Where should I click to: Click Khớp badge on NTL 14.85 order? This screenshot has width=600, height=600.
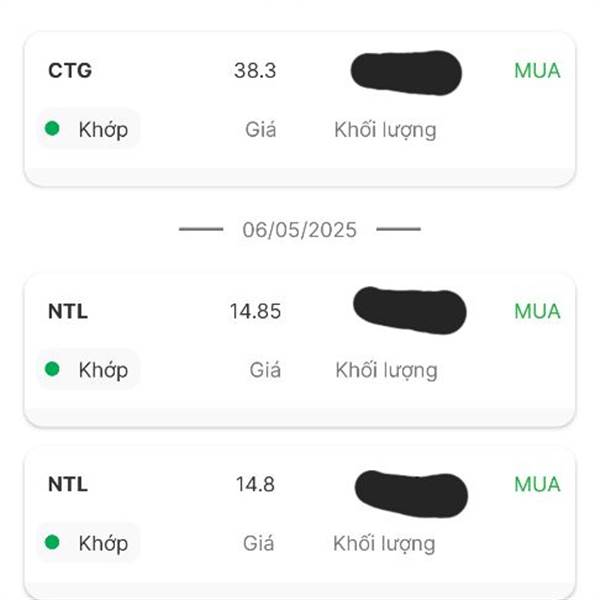pos(88,369)
